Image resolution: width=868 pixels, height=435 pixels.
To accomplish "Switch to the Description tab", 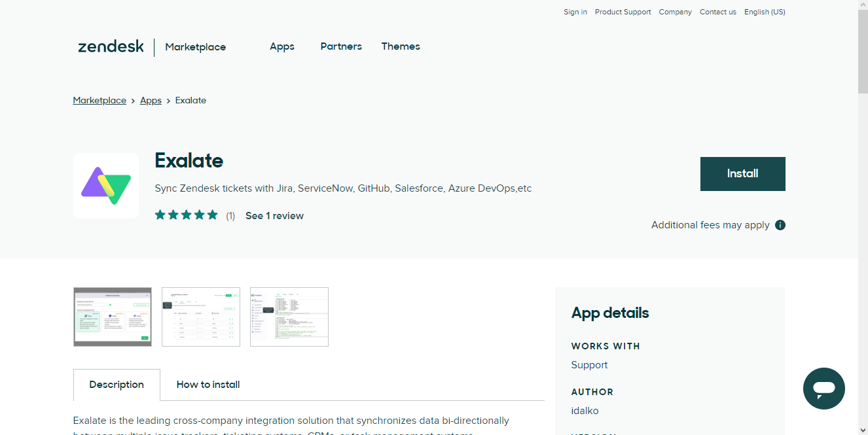I will click(117, 385).
